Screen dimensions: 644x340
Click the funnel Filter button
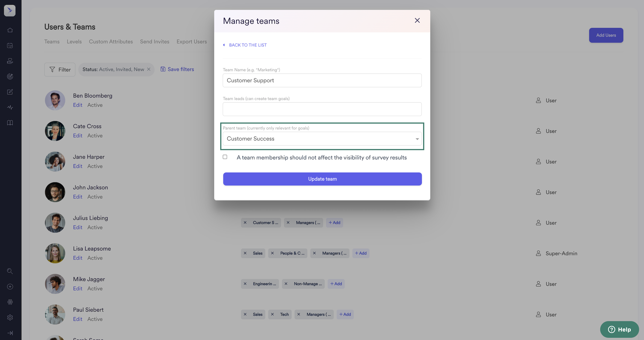pyautogui.click(x=60, y=69)
